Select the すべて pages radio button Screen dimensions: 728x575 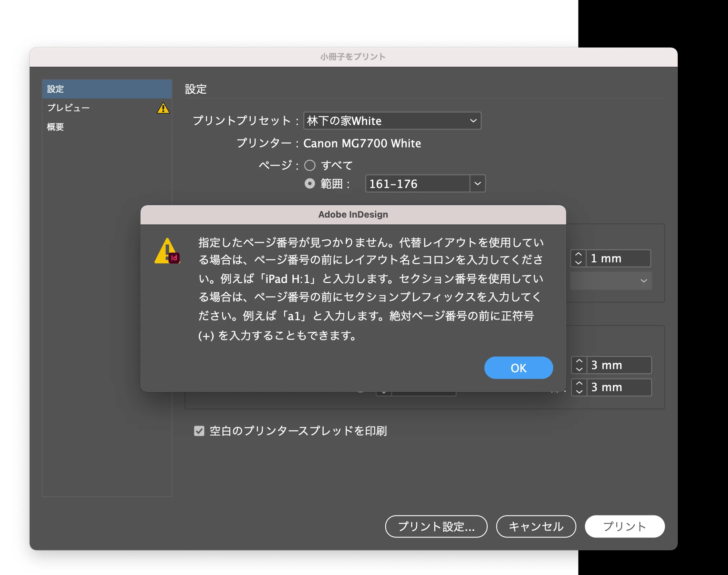[310, 166]
